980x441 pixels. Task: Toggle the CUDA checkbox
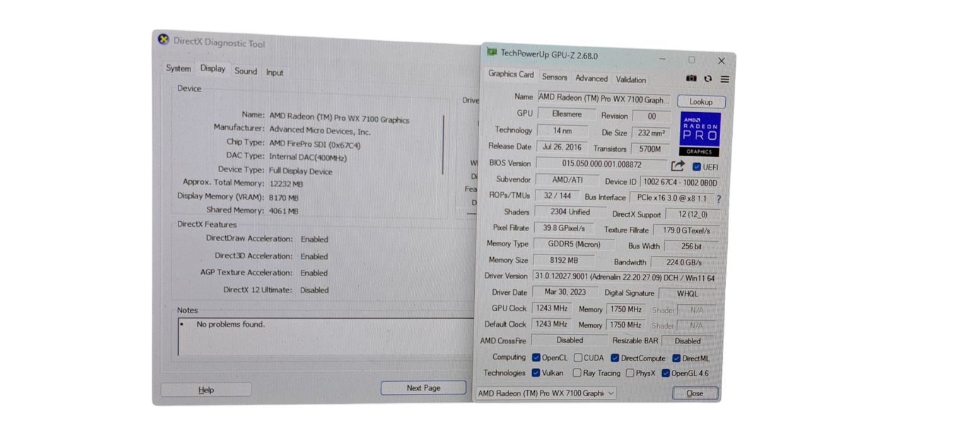(x=578, y=358)
